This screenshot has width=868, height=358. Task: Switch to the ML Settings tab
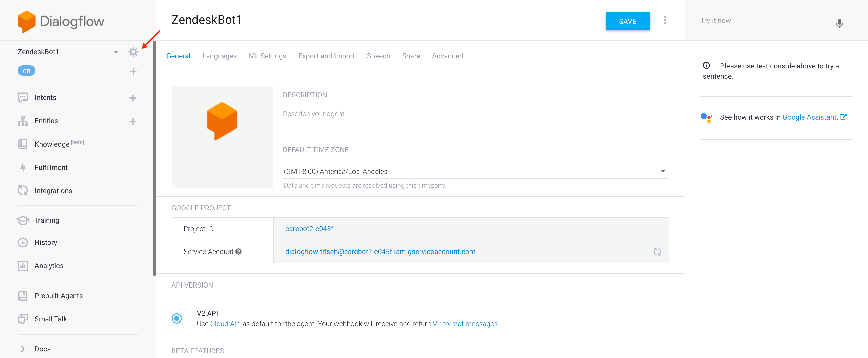268,56
